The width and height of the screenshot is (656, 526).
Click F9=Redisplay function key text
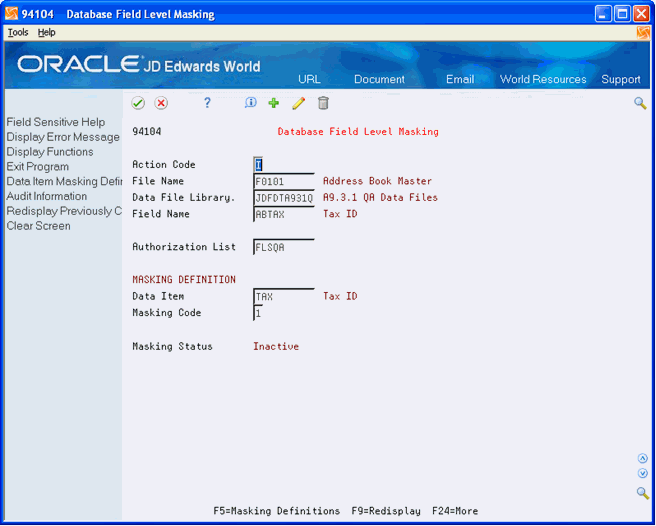click(386, 511)
